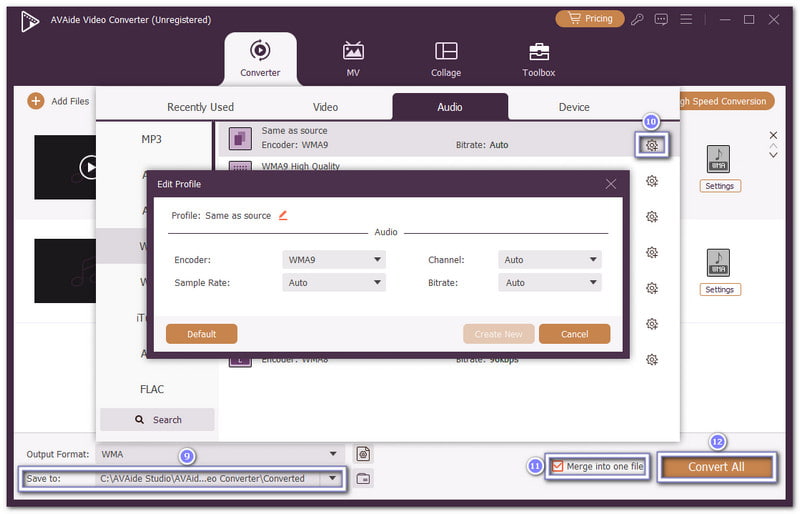Toggle Merge into one file checkbox
This screenshot has width=800, height=514.
(558, 467)
